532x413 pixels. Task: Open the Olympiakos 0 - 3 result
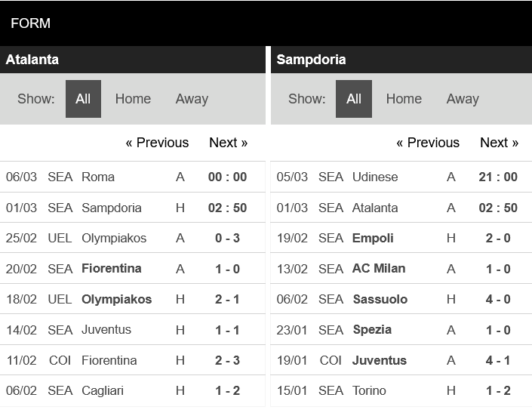point(133,238)
